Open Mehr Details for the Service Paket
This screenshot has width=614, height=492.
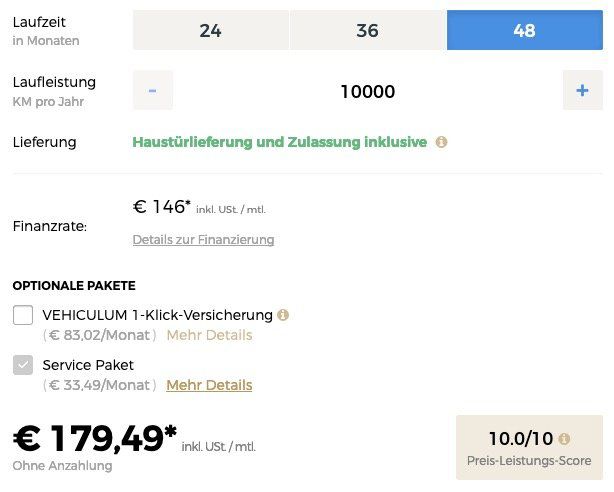point(209,385)
